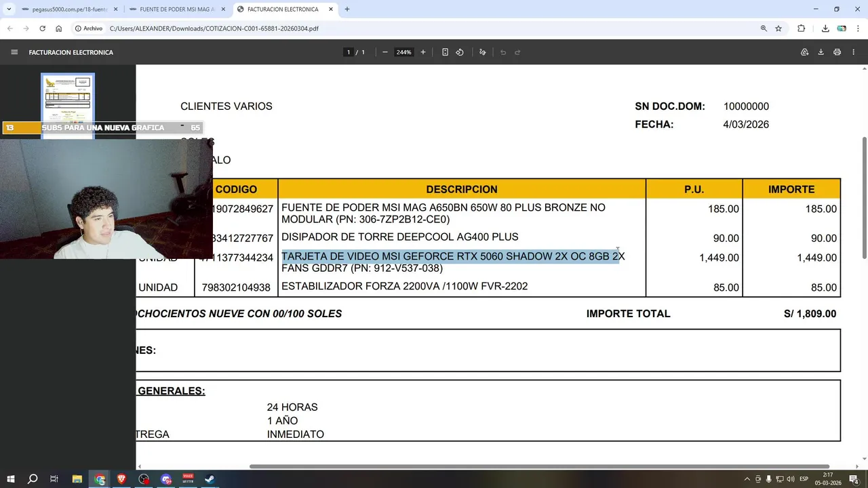Expand the tab search dropdown

pos(9,9)
